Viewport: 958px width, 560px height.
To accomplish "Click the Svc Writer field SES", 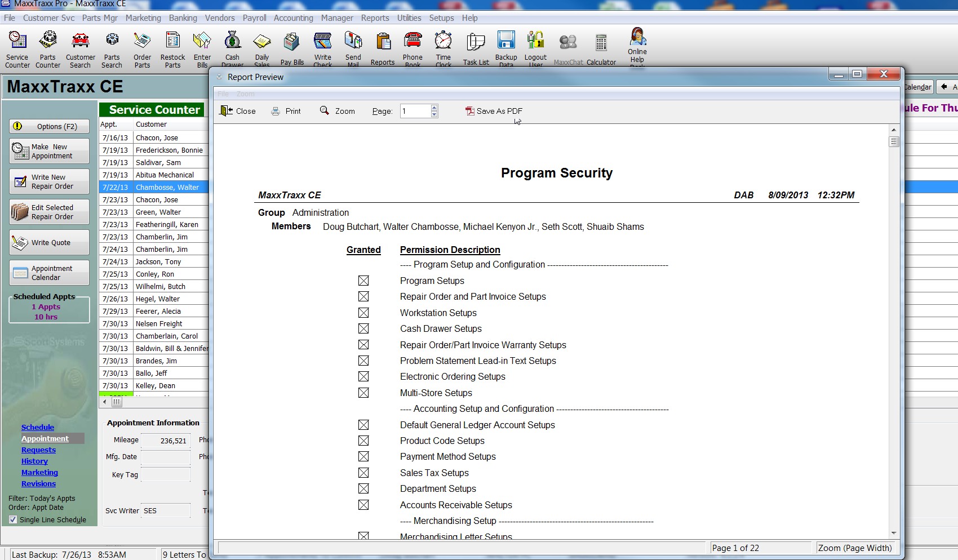I will click(166, 510).
